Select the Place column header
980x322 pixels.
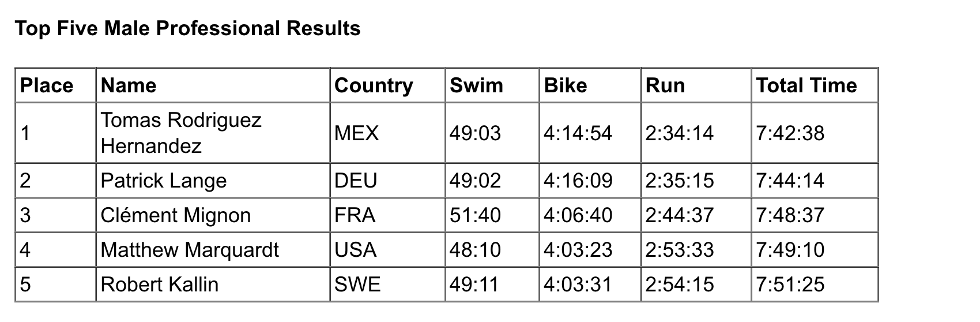(x=55, y=85)
